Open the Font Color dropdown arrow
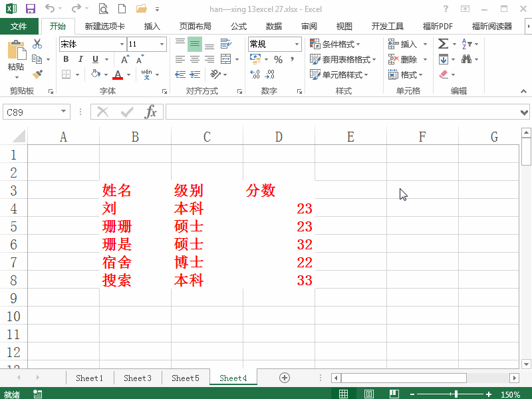 pos(126,74)
